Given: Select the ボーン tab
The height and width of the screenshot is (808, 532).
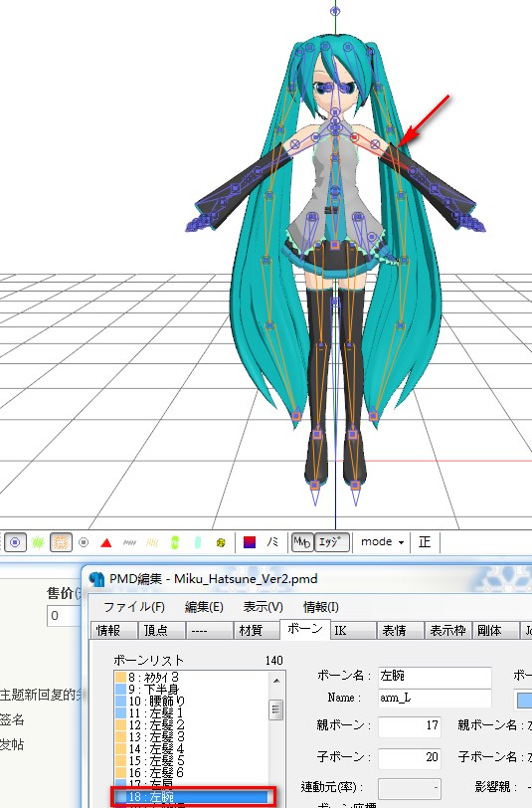Looking at the screenshot, I should 305,629.
